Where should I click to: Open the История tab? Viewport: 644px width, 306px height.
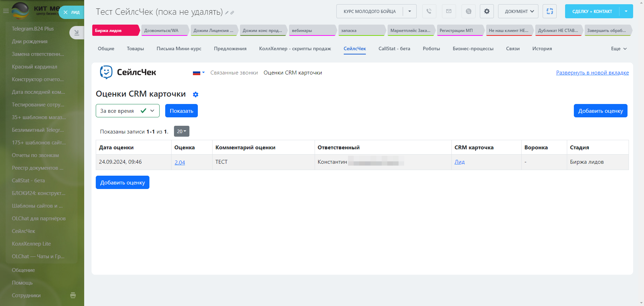(x=542, y=48)
